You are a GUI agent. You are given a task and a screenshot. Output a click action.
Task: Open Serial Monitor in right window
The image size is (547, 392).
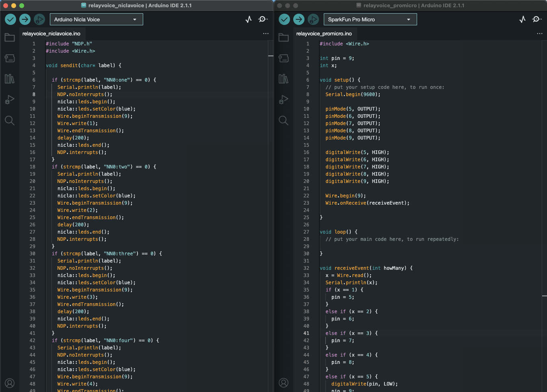point(537,19)
